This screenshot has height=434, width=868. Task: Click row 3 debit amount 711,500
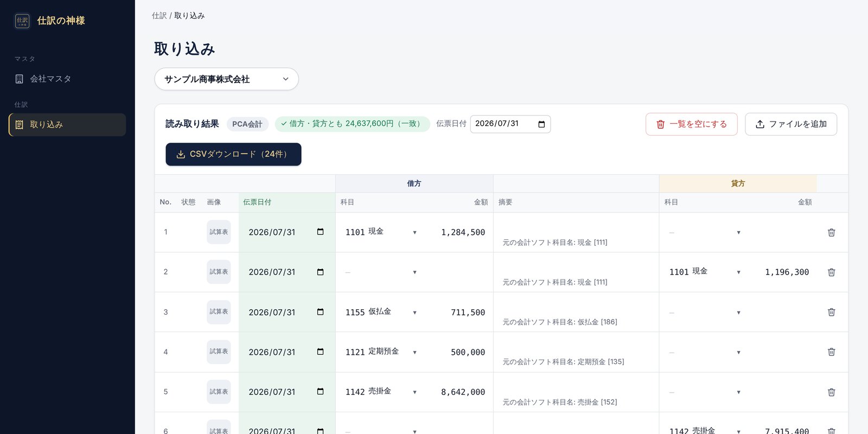click(468, 312)
